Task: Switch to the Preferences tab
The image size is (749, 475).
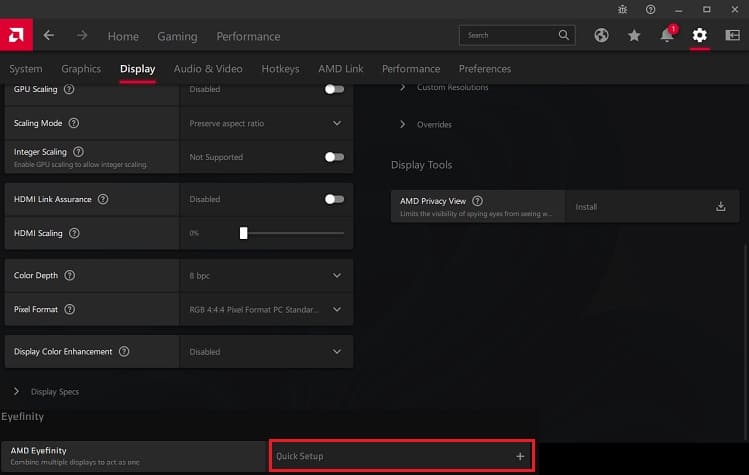Action: point(485,69)
